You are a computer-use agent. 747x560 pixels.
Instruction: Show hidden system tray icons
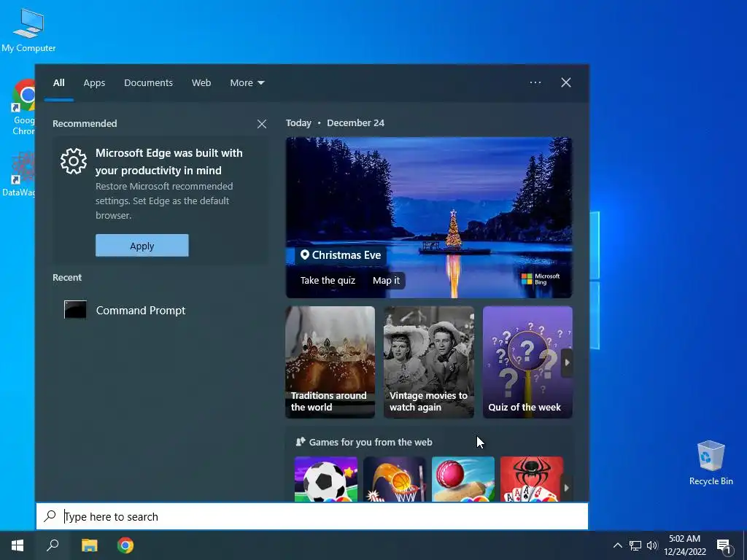pos(617,545)
